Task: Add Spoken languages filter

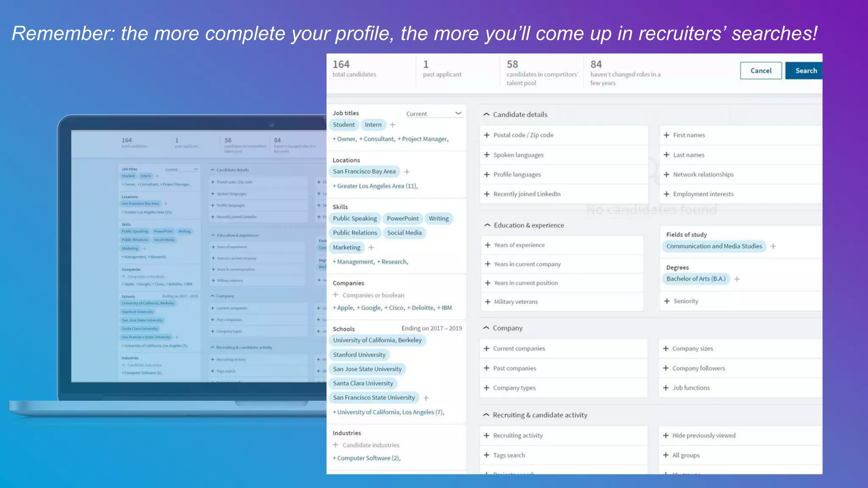Action: click(564, 155)
